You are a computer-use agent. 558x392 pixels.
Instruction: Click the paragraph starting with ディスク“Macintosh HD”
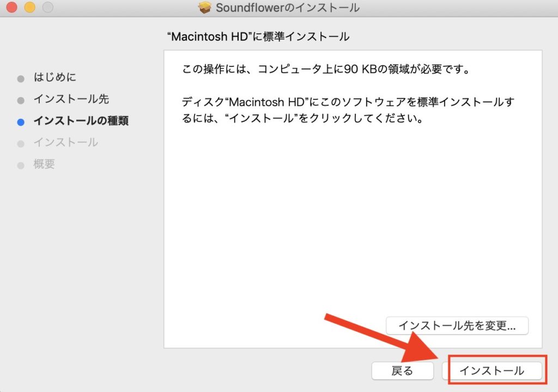[349, 110]
